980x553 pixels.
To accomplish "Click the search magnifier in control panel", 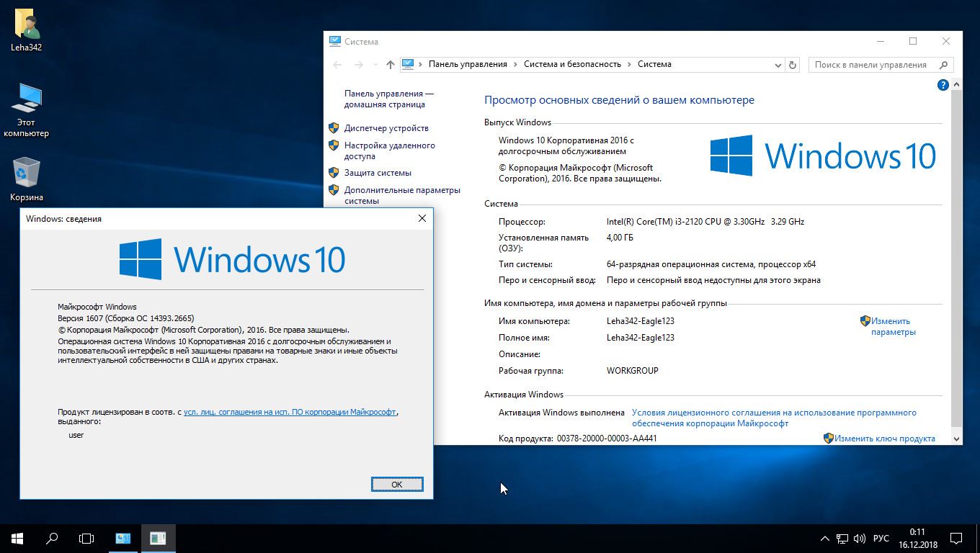I will (x=943, y=65).
